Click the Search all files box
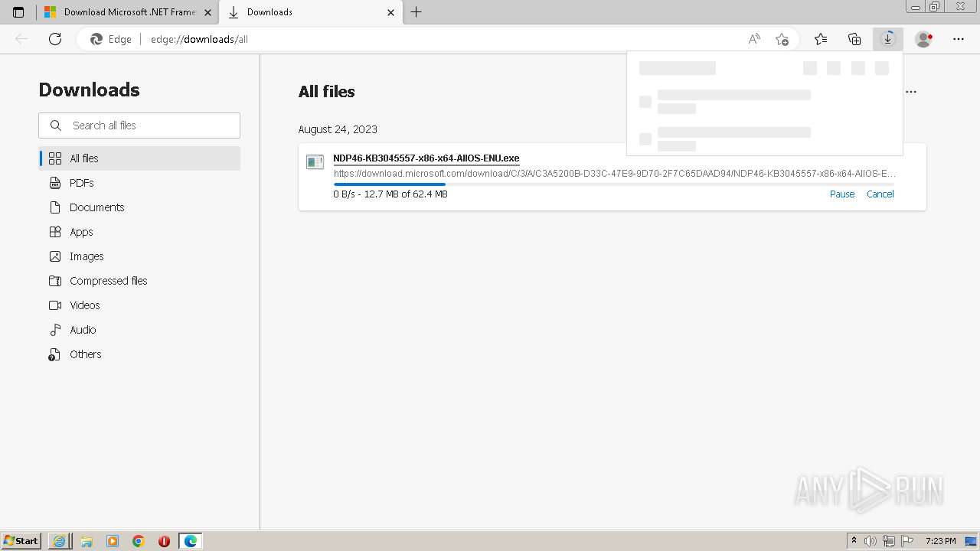 (139, 126)
